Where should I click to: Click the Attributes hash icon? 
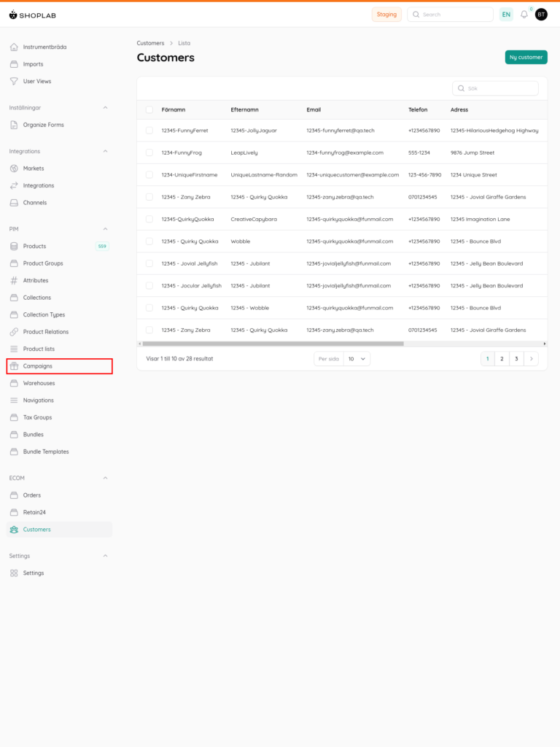point(14,280)
